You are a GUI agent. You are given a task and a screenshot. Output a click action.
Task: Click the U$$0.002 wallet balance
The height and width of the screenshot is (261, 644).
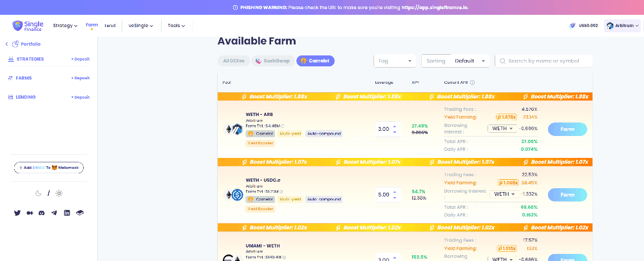pos(588,26)
